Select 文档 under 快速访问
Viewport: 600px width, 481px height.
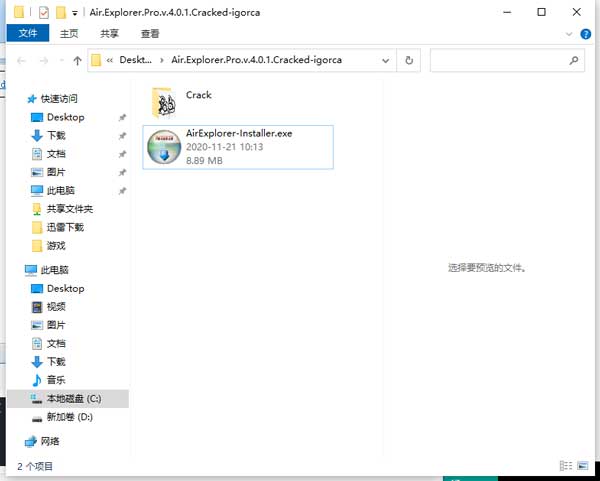(56, 154)
